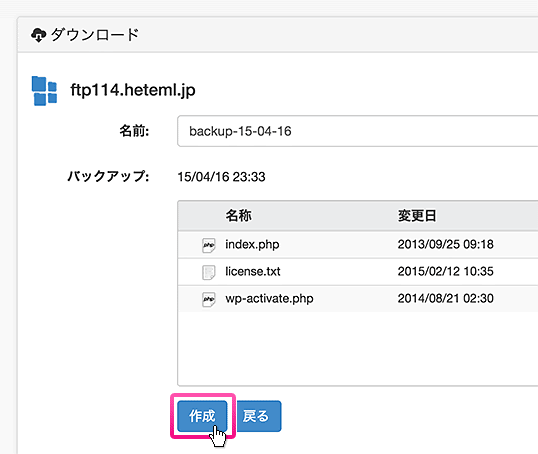Image resolution: width=538 pixels, height=454 pixels.
Task: Click empty area of the file list
Action: [358, 348]
